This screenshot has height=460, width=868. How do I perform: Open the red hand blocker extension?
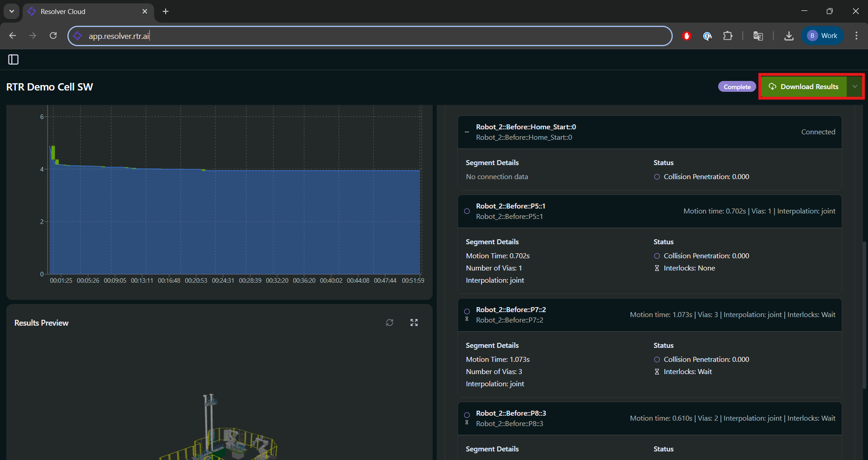click(687, 36)
